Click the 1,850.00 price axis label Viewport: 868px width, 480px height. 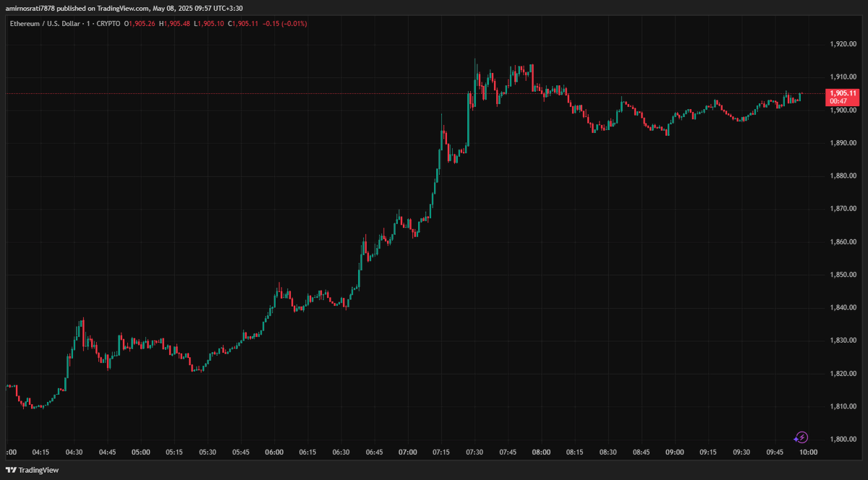pyautogui.click(x=843, y=275)
